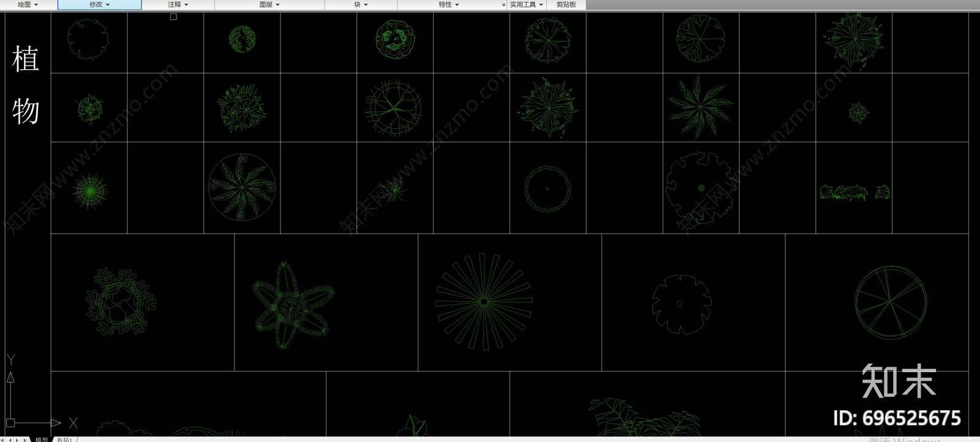The height and width of the screenshot is (442, 980).
Task: Expand the 修改 panel dropdown
Action: 100,4
